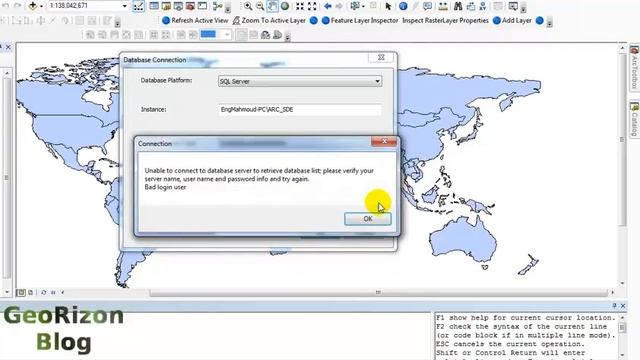
Task: Open the map scale 1:138,042,671 dropdown
Action: click(x=124, y=6)
